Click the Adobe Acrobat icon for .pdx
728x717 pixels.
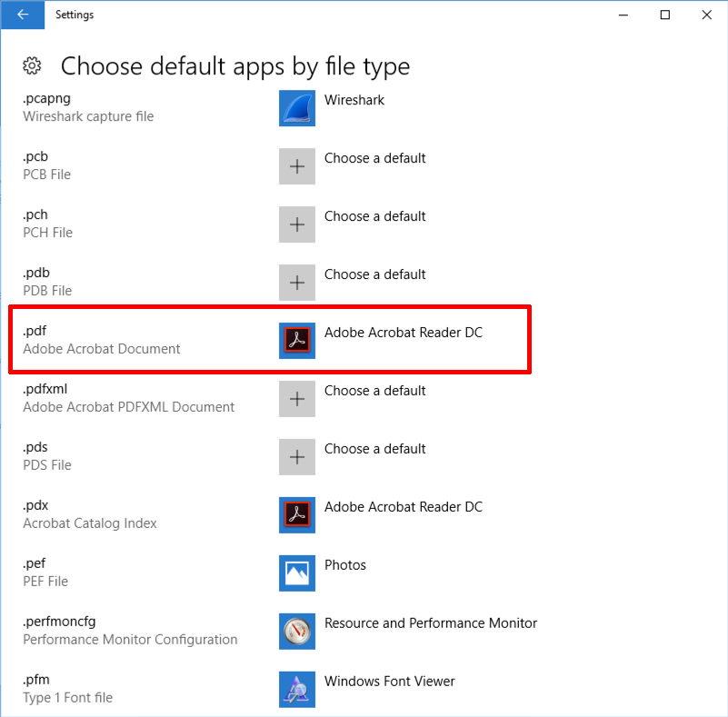click(297, 515)
